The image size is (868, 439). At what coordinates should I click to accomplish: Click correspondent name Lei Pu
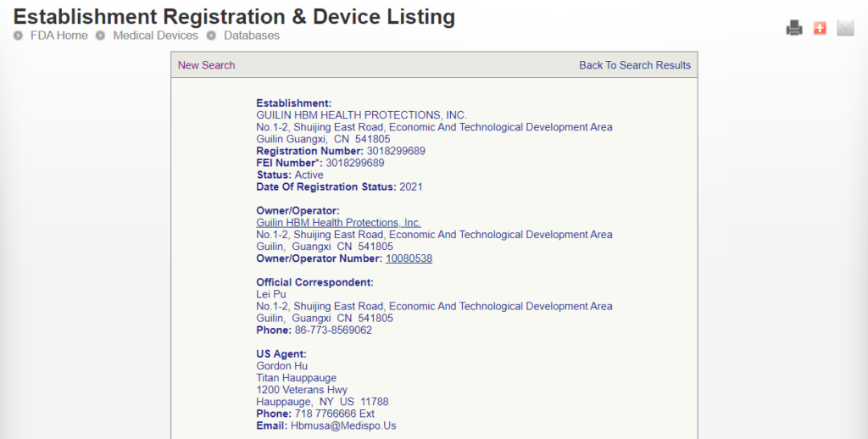pyautogui.click(x=270, y=295)
